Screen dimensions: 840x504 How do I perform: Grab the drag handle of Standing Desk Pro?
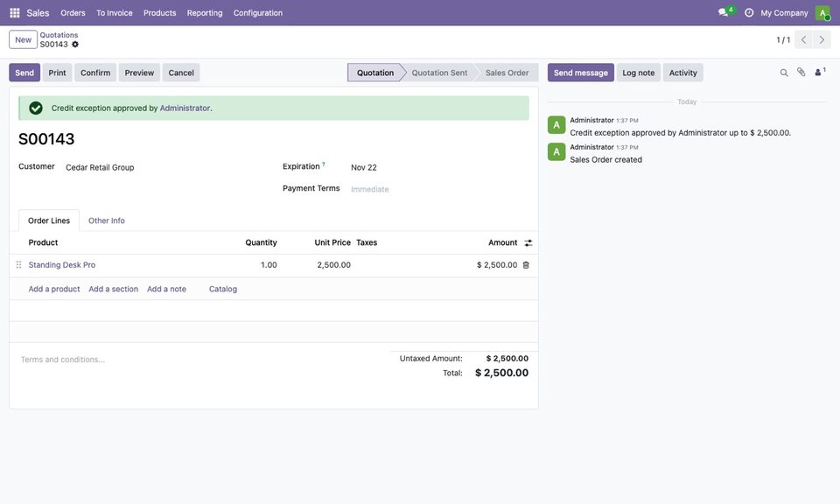tap(18, 265)
